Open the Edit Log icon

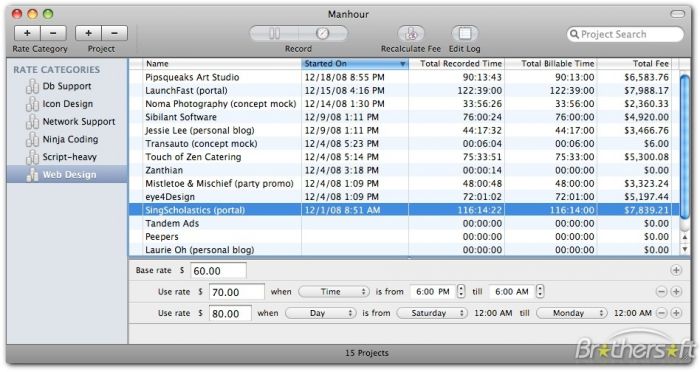[x=465, y=33]
